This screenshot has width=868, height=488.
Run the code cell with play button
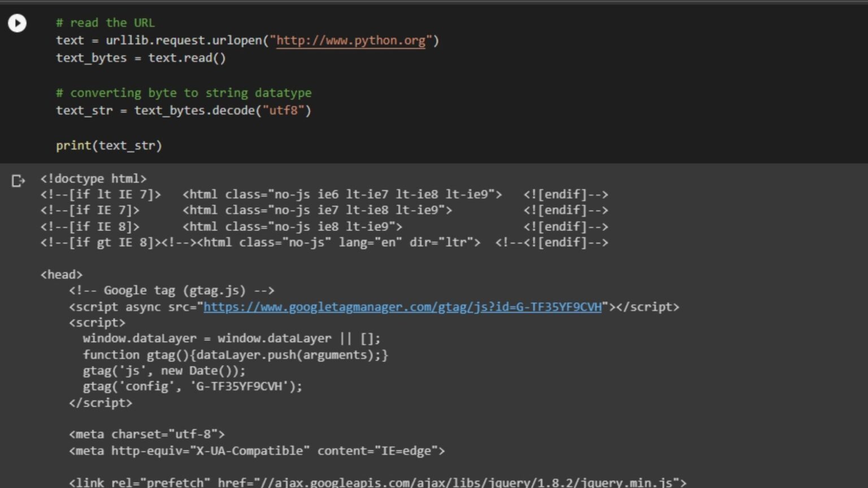pos(17,23)
